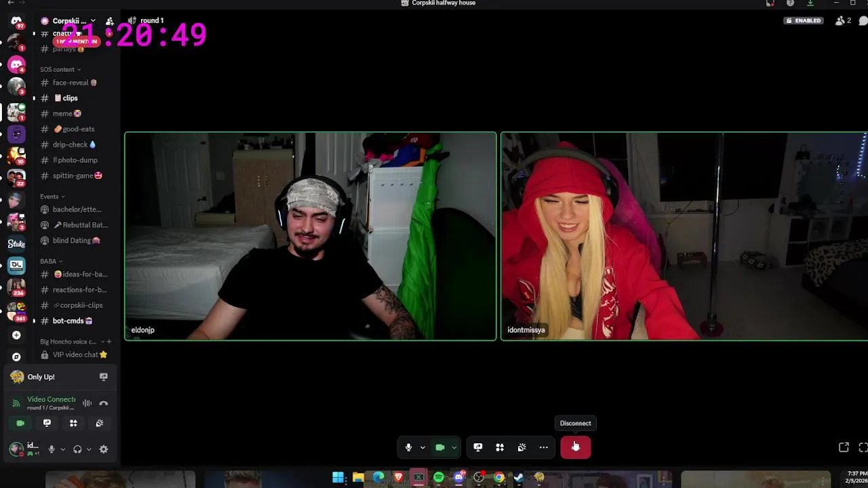Click the download icon in top title bar

point(810,3)
